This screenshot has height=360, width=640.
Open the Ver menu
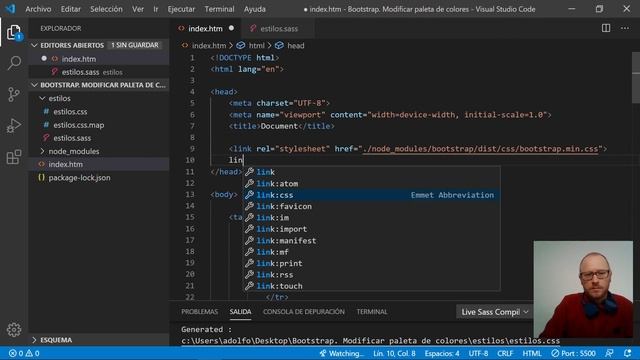138,9
